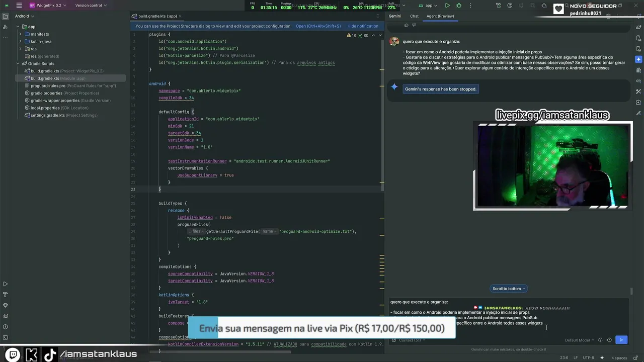Send the prompt with blue submit button
Image resolution: width=644 pixels, height=362 pixels.
(621, 340)
